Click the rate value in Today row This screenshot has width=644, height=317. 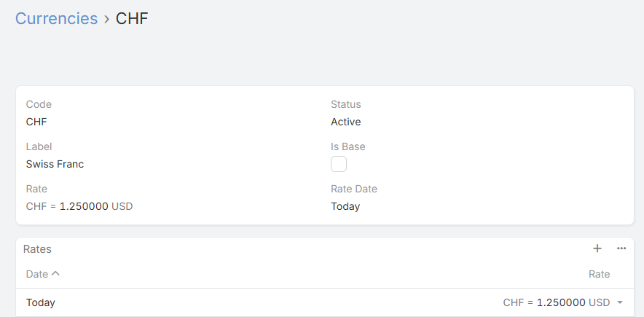tap(556, 302)
